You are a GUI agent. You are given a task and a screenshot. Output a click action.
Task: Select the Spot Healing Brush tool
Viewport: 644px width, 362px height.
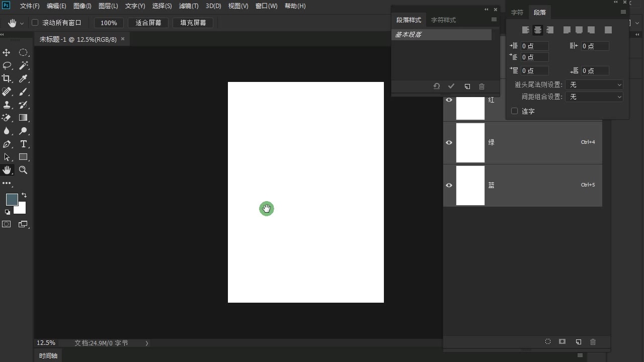click(x=7, y=92)
